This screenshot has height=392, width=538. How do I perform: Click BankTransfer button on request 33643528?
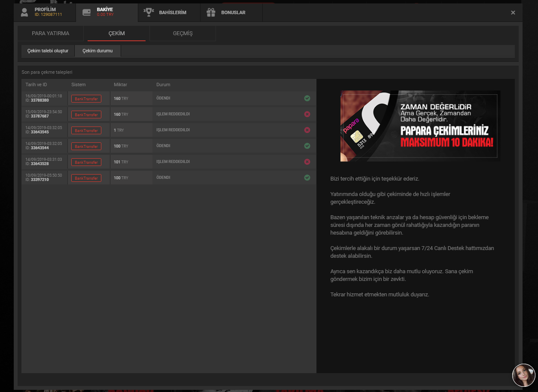[x=86, y=162]
